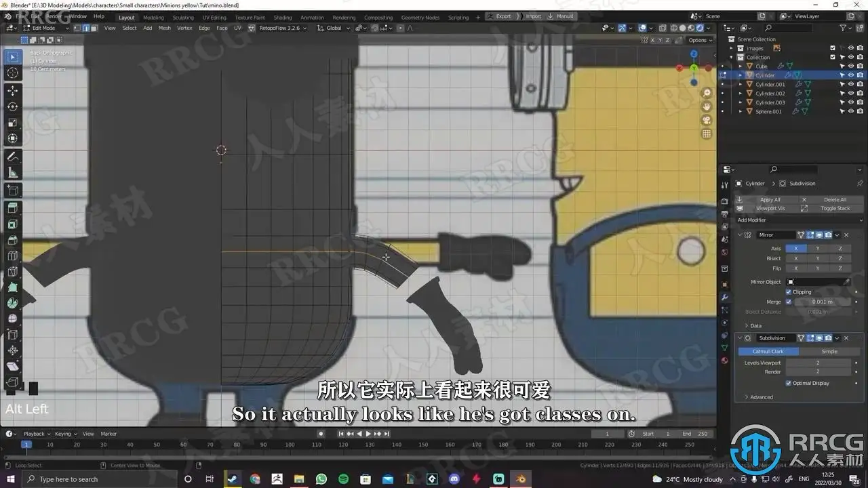Pick the Inset Faces tool
The width and height of the screenshot is (868, 488).
pyautogui.click(x=12, y=224)
